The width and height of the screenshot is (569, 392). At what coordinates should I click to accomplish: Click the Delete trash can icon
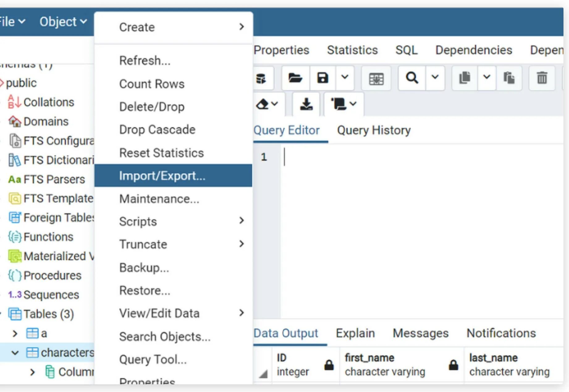(542, 78)
